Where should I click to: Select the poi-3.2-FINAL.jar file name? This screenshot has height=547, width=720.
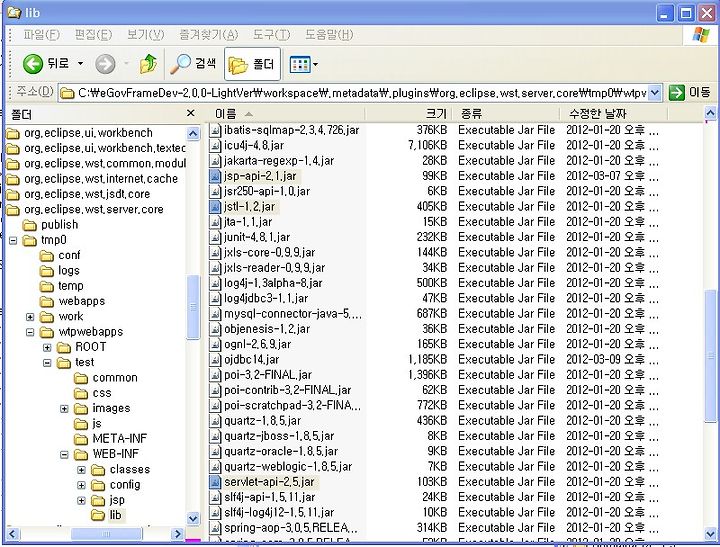pyautogui.click(x=268, y=375)
